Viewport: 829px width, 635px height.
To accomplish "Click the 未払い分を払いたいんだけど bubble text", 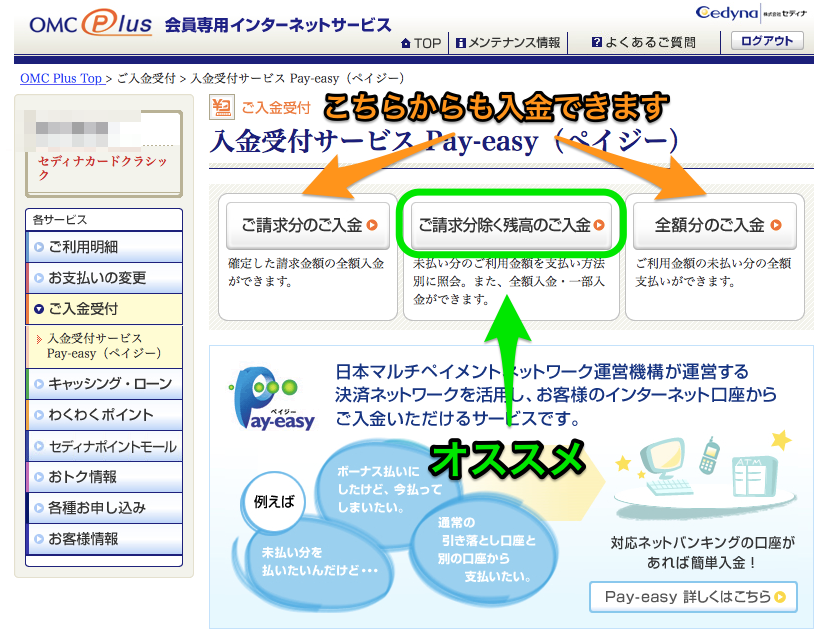I will coord(320,562).
